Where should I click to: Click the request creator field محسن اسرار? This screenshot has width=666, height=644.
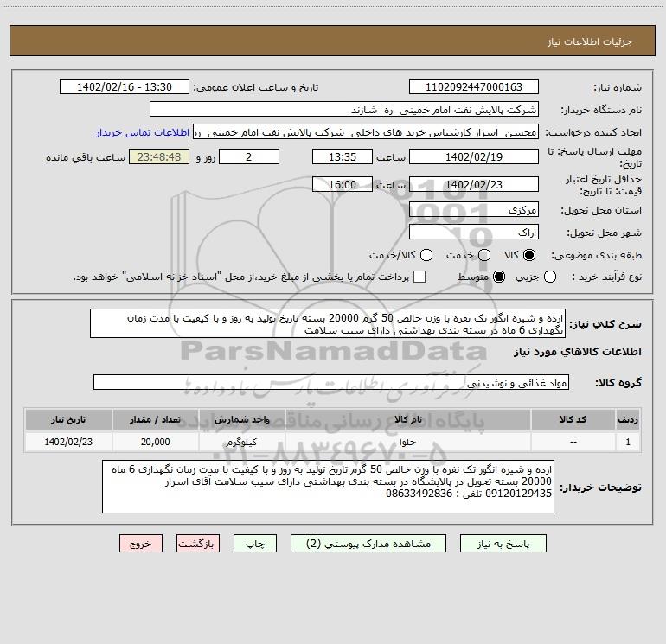366,132
